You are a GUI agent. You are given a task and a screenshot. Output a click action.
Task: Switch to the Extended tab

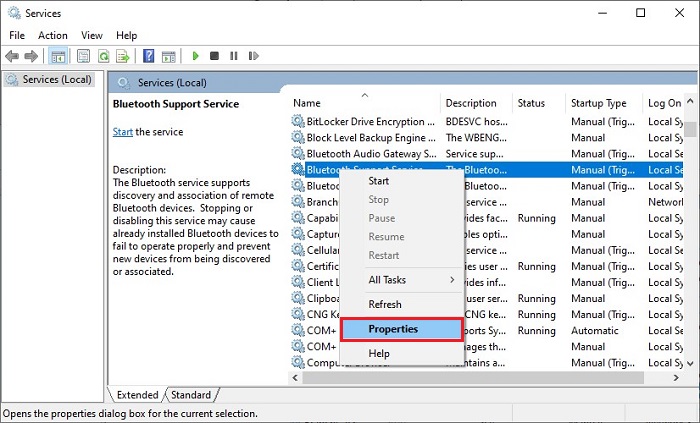tap(137, 395)
